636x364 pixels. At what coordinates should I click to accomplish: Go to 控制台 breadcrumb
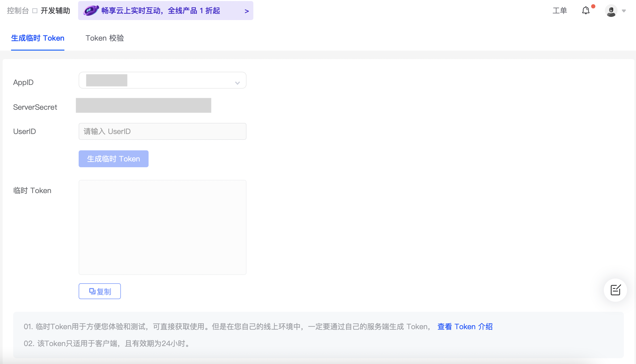[x=18, y=11]
